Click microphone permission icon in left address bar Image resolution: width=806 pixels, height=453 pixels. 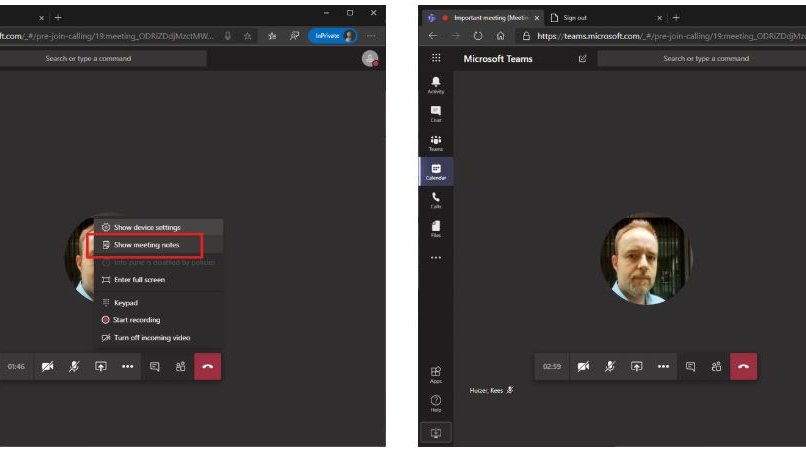click(x=228, y=36)
